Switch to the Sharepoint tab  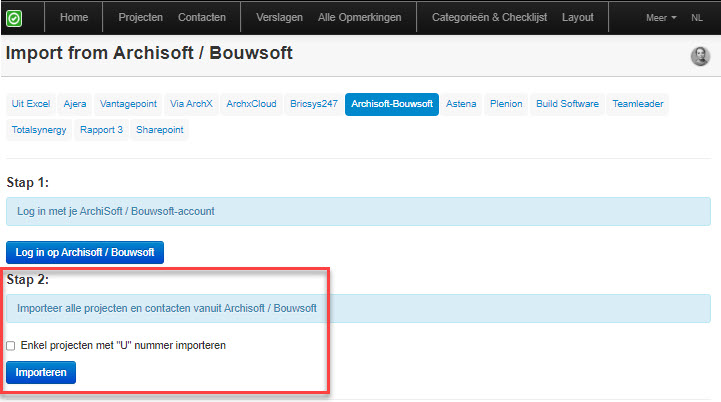160,130
